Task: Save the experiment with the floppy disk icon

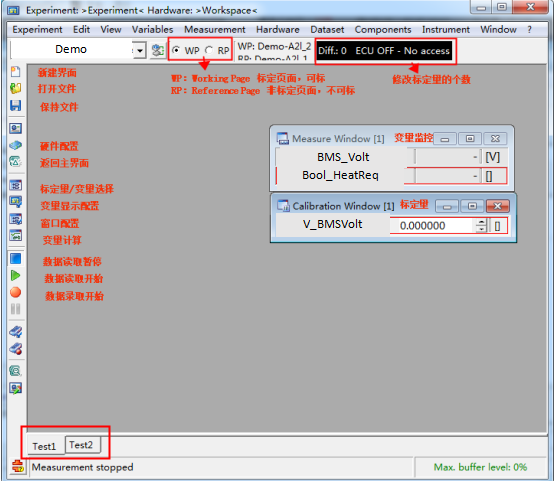Action: pyautogui.click(x=15, y=105)
